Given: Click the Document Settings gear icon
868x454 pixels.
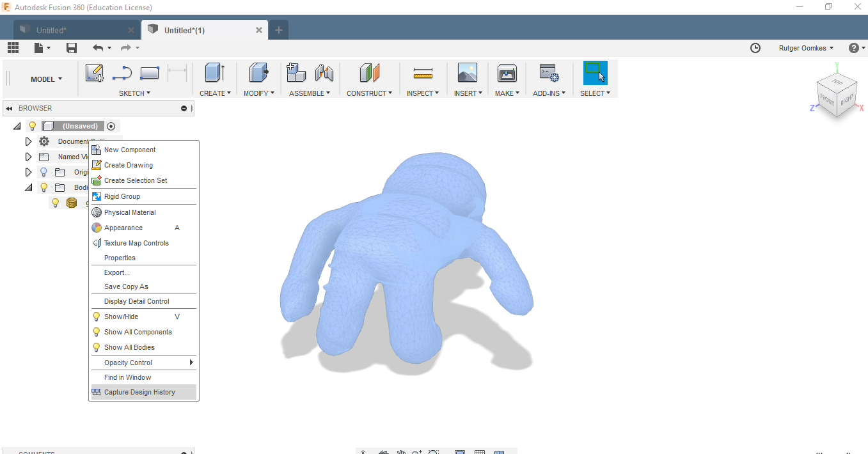Looking at the screenshot, I should [44, 141].
